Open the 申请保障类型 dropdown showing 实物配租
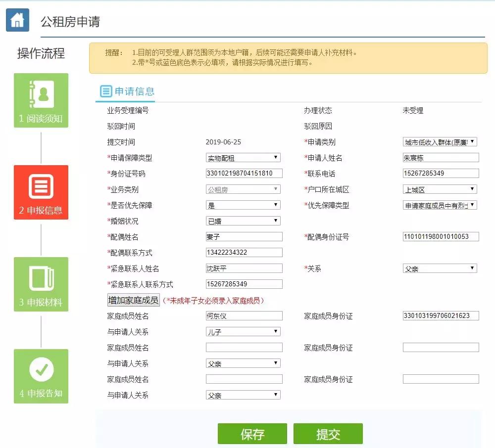This screenshot has height=448, width=495. [x=243, y=157]
